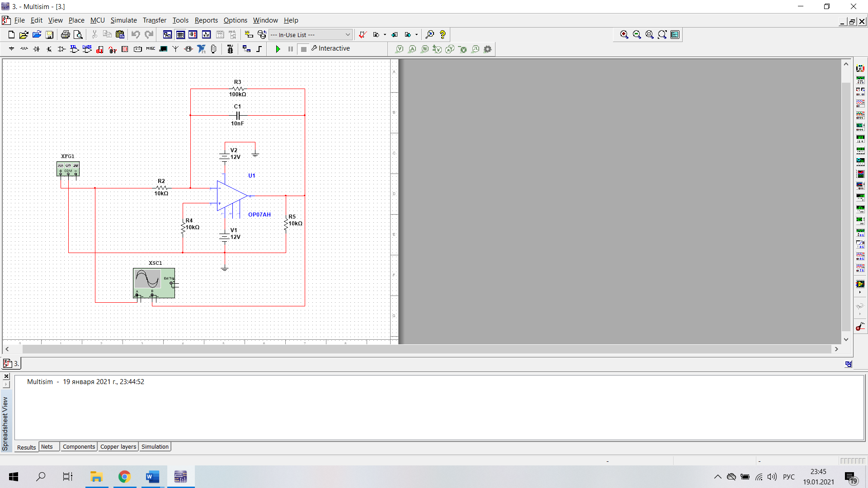Pause the simulation

[x=291, y=49]
